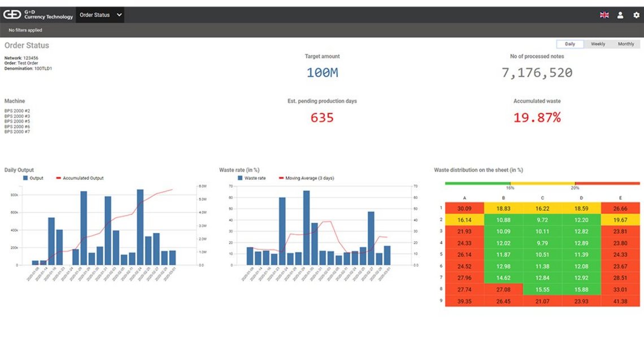This screenshot has height=362, width=644.
Task: Open the Order Status navigation menu
Action: pos(95,15)
